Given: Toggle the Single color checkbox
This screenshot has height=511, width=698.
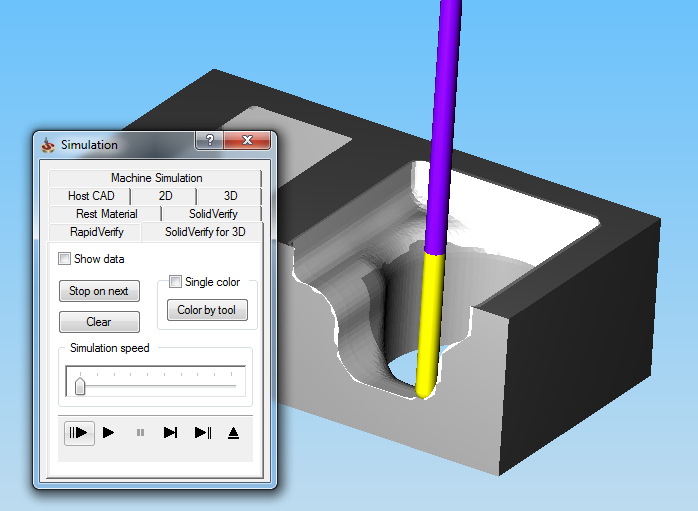Looking at the screenshot, I should 176,282.
